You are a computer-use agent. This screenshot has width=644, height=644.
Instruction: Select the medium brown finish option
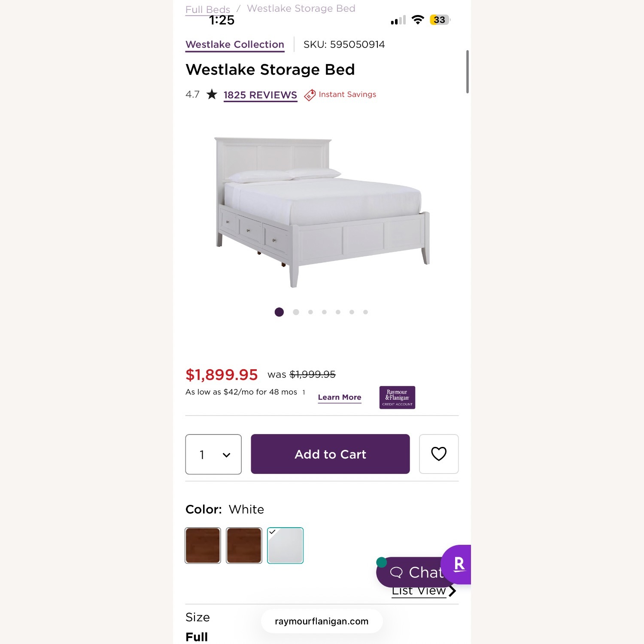[244, 545]
